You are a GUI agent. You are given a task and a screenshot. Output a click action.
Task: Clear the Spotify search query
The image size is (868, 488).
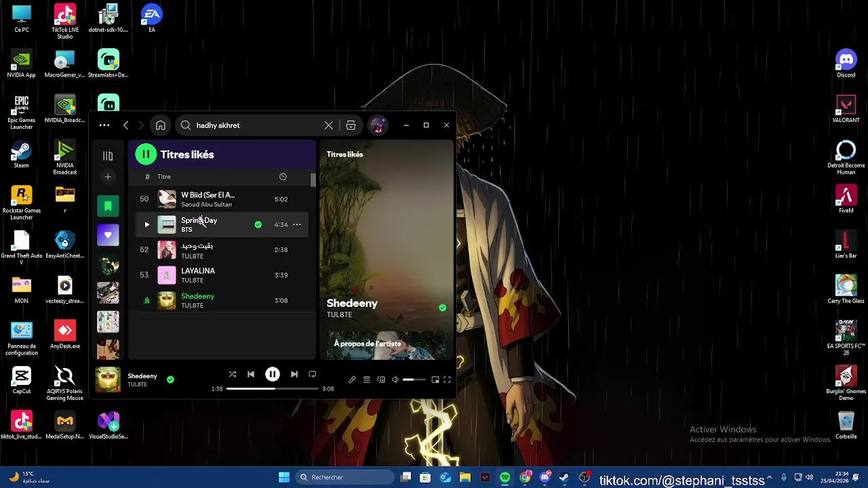(328, 125)
